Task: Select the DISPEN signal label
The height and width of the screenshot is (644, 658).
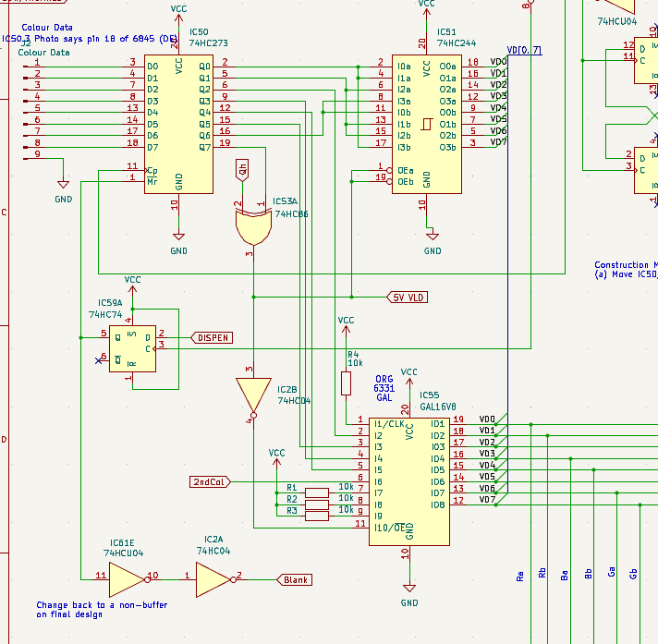Action: coord(212,338)
